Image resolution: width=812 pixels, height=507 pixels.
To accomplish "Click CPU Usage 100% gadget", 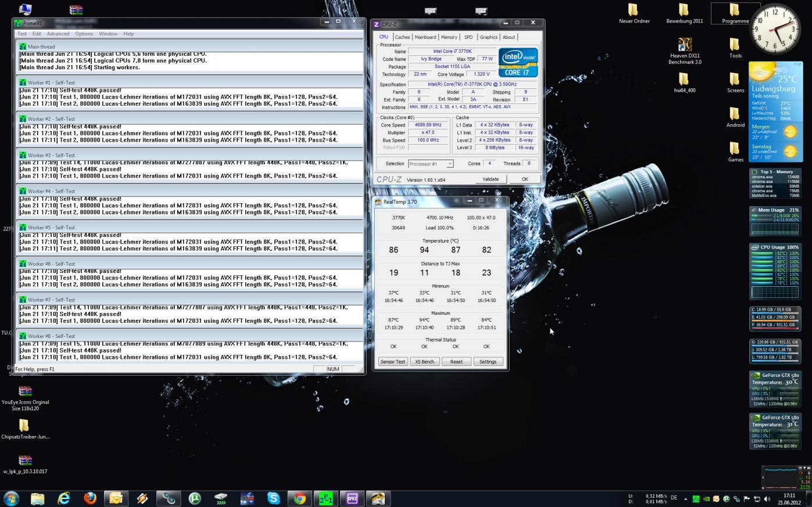I will [775, 272].
